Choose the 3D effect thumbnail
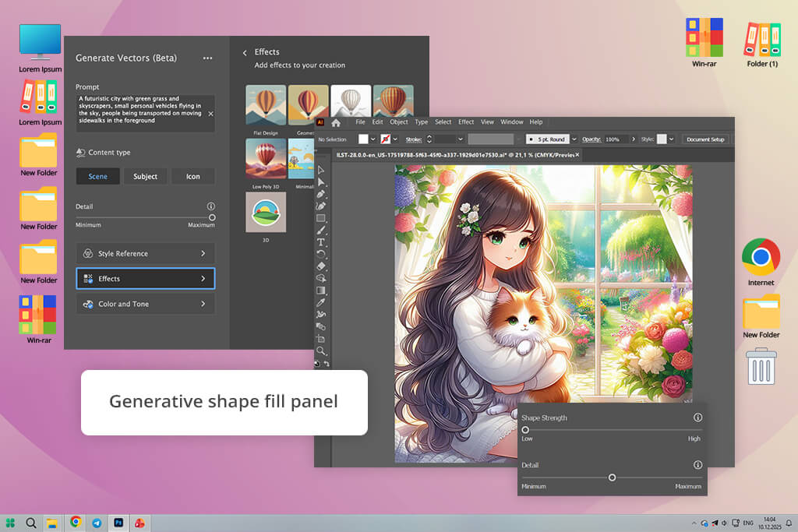This screenshot has width=798, height=532. 266,212
